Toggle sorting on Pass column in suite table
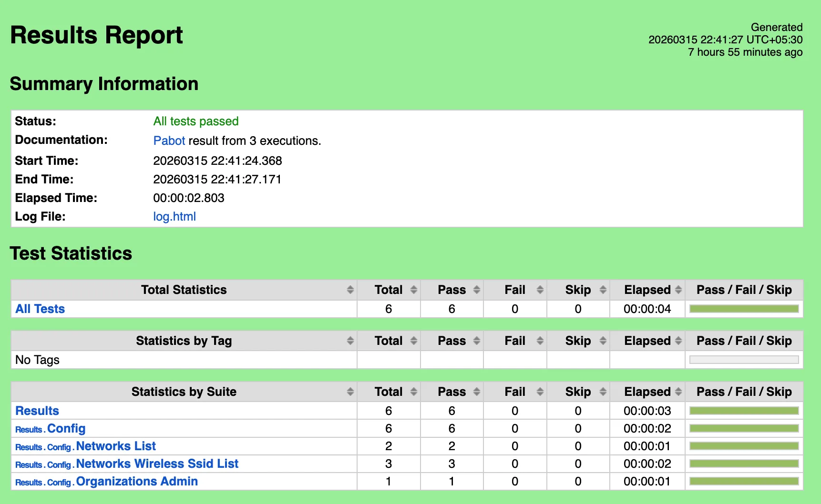 [x=476, y=392]
